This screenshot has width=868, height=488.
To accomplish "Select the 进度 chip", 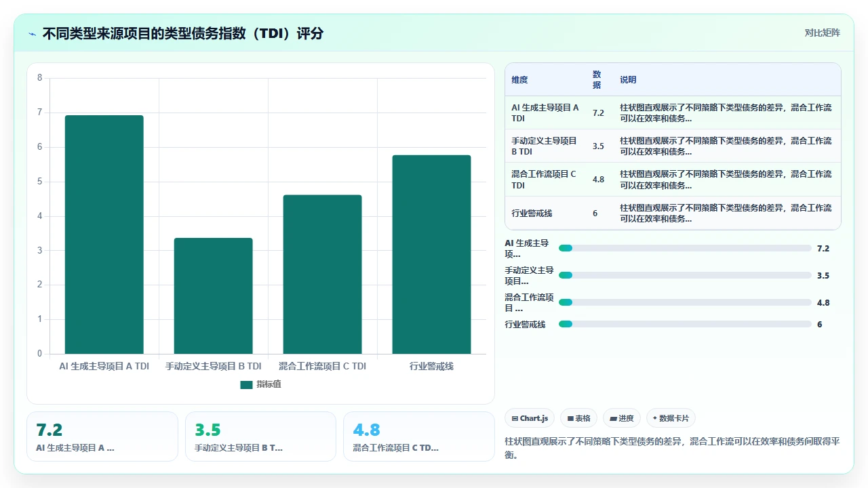I will pos(622,418).
